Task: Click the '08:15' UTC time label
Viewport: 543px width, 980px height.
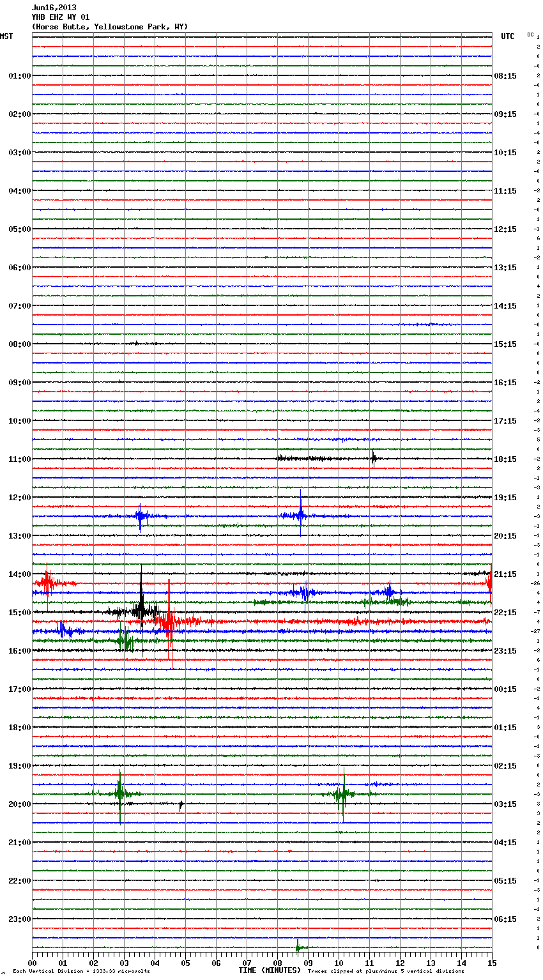Action: 505,76
